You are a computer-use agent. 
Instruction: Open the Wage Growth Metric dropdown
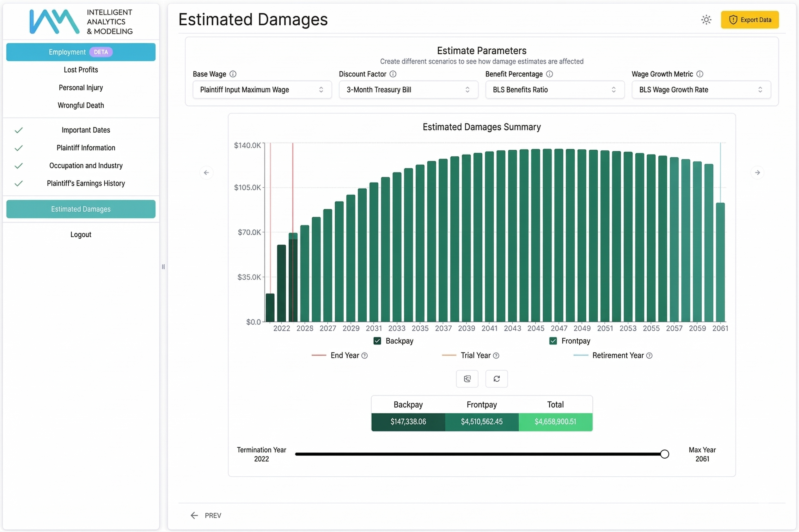pyautogui.click(x=701, y=90)
